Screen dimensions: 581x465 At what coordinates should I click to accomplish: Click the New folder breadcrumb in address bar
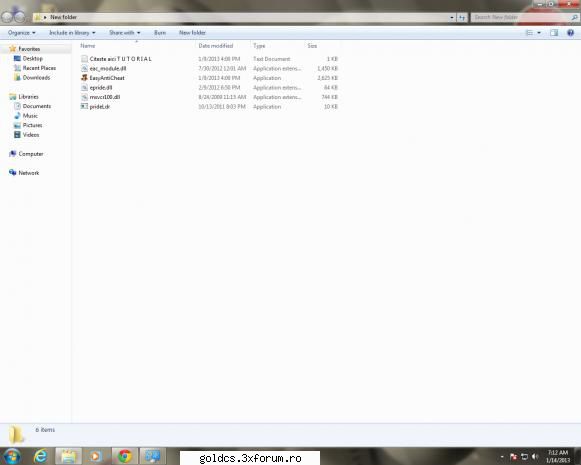pos(63,17)
